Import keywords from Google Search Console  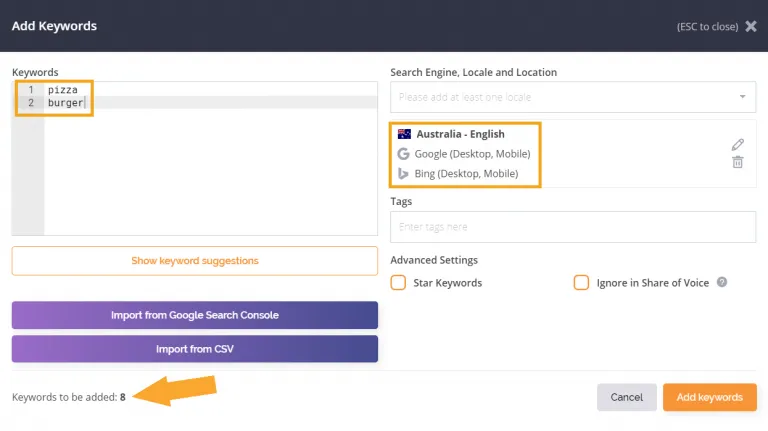click(x=195, y=315)
